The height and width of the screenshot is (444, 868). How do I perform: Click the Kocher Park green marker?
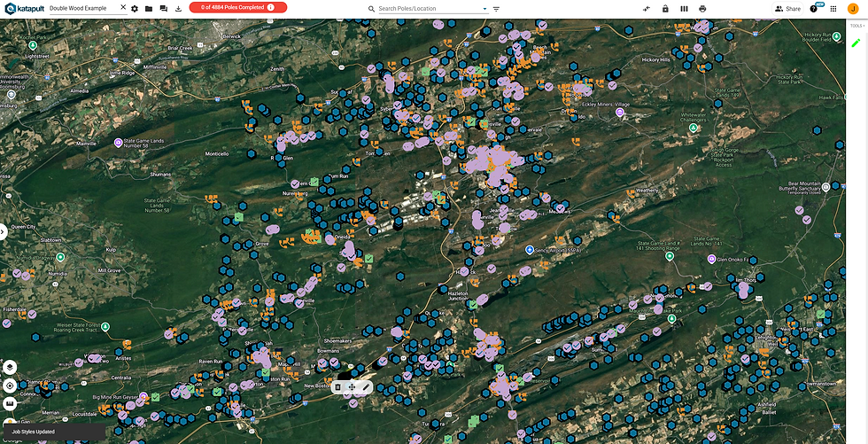34,44
